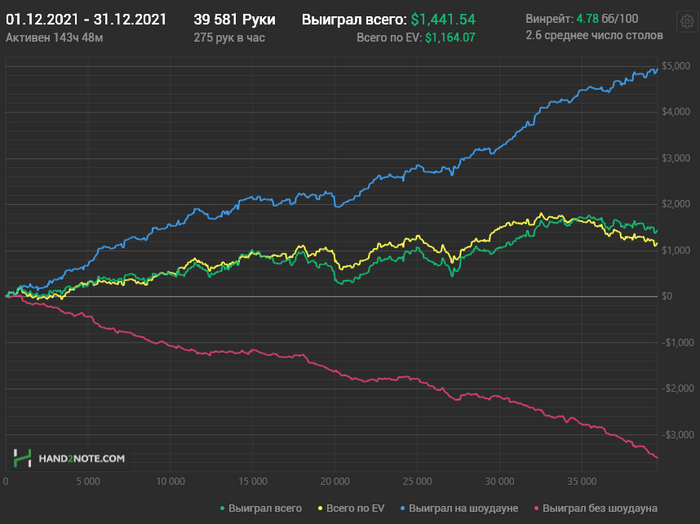Toggle the 'Выиграл без шоудауна' red legend series

pyautogui.click(x=596, y=508)
